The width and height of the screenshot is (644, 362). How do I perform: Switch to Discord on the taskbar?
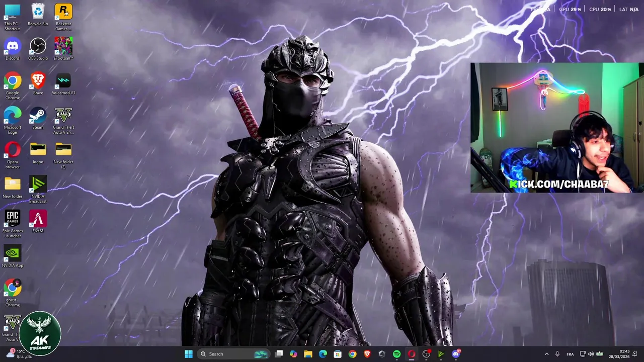point(456,354)
